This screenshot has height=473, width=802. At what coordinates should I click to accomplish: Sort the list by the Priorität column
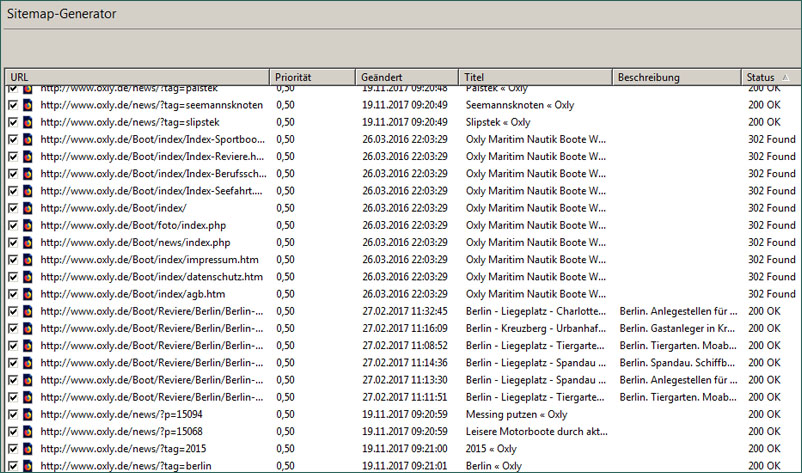point(312,77)
